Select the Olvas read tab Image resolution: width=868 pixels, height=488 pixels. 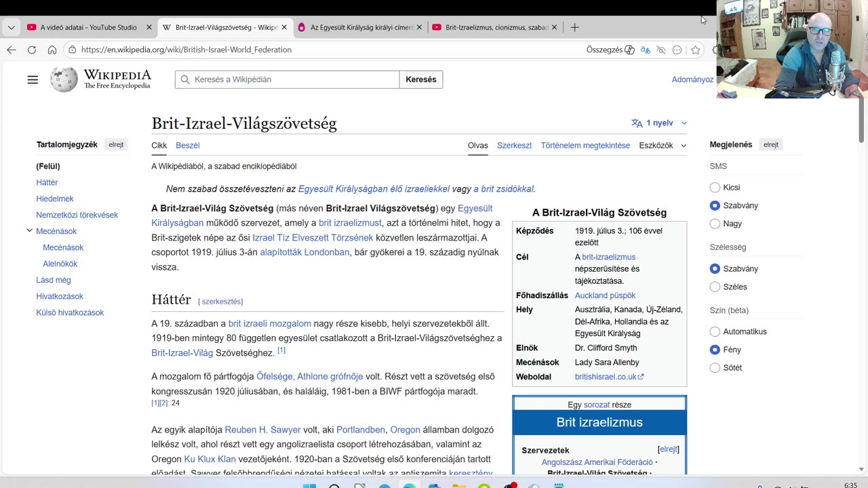477,145
